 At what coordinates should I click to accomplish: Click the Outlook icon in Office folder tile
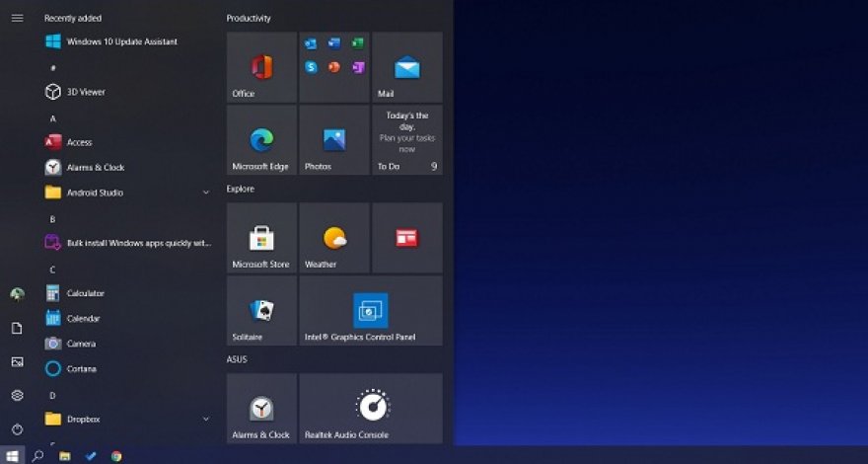point(311,43)
